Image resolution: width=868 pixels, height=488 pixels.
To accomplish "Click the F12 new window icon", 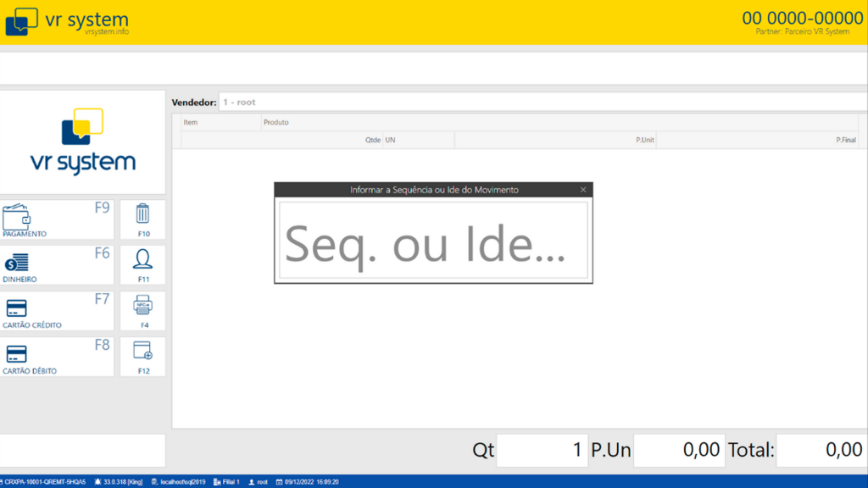I will 142,356.
